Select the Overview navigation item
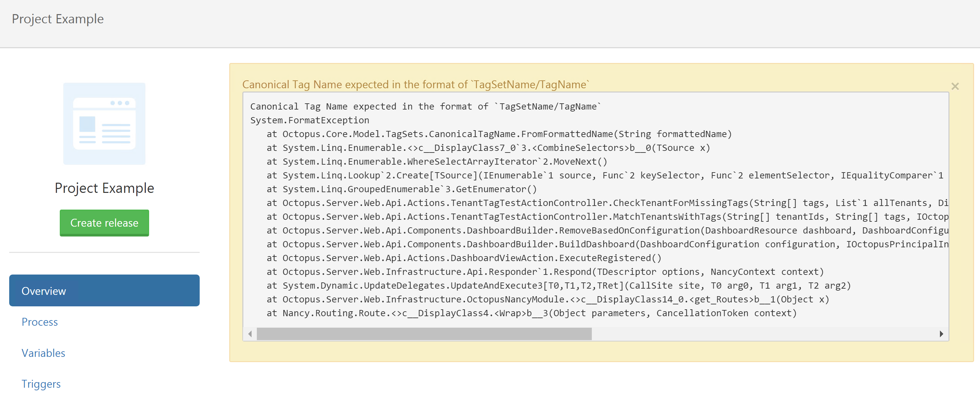Screen dimensions: 980x410 tap(44, 290)
